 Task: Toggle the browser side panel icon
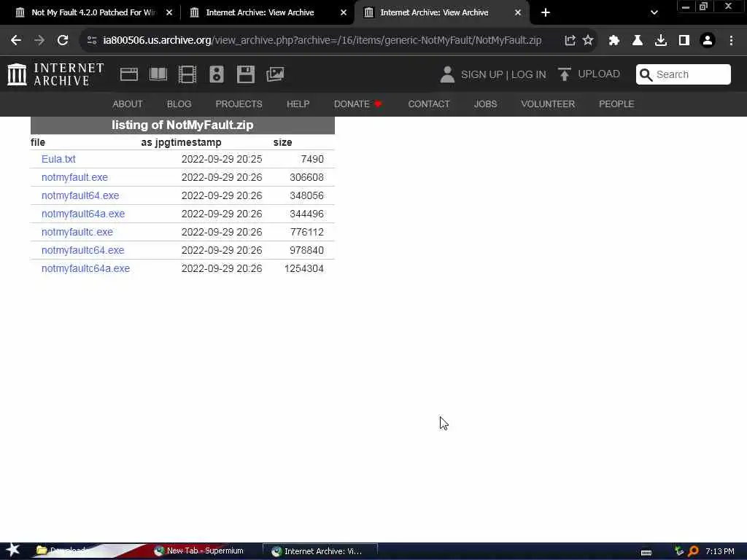point(684,41)
